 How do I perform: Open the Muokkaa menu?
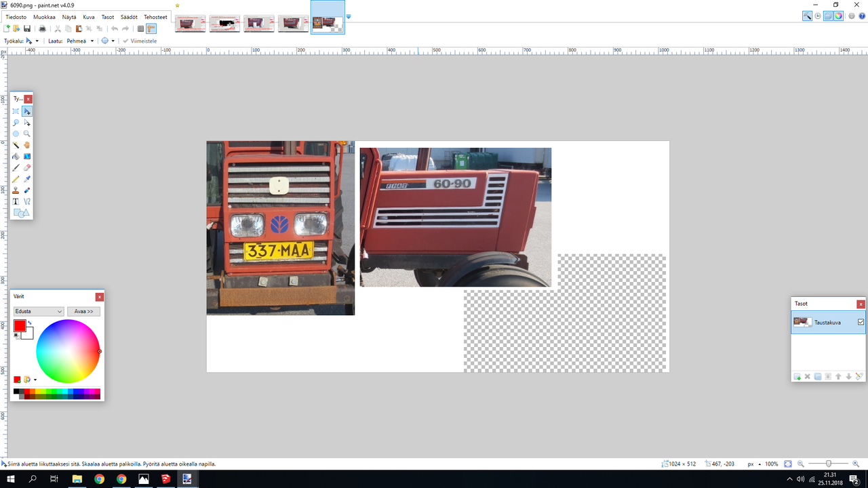coord(44,17)
